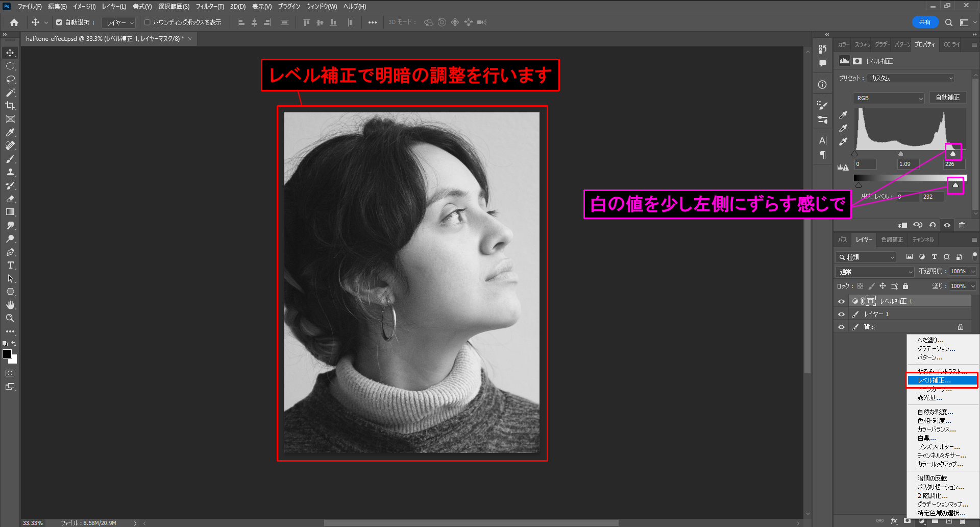This screenshot has width=980, height=527.
Task: Select the Hand tool
Action: [10, 305]
